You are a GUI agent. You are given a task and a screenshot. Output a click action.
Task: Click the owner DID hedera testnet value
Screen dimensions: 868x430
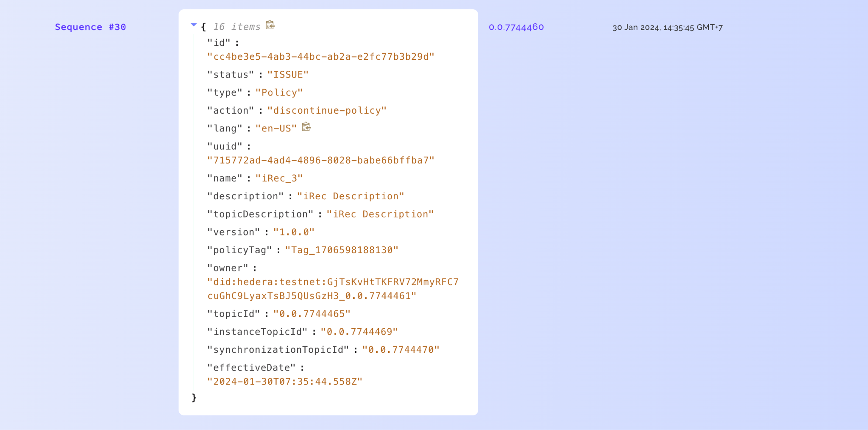[333, 289]
